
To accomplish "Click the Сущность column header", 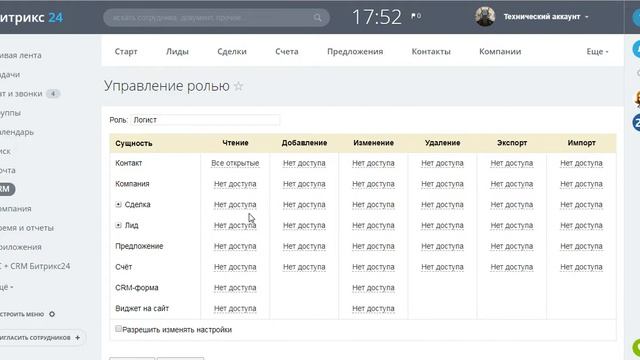I will pyautogui.click(x=133, y=143).
